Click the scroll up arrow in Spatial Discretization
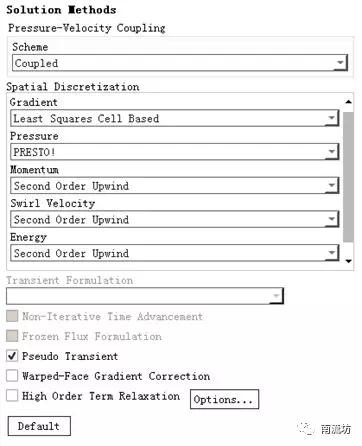This screenshot has width=362, height=446. (x=348, y=102)
